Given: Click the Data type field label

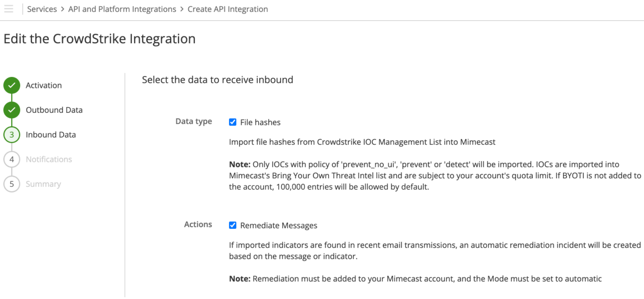Looking at the screenshot, I should click(x=193, y=122).
